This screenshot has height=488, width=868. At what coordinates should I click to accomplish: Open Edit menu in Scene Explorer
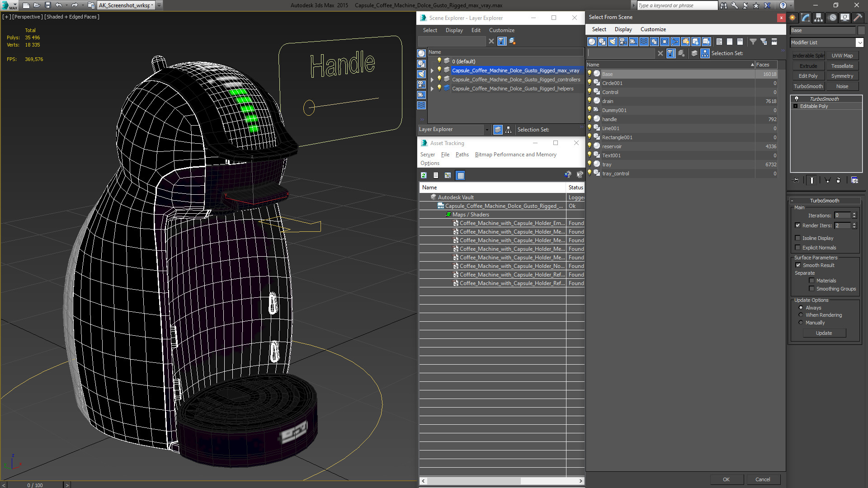pyautogui.click(x=476, y=30)
